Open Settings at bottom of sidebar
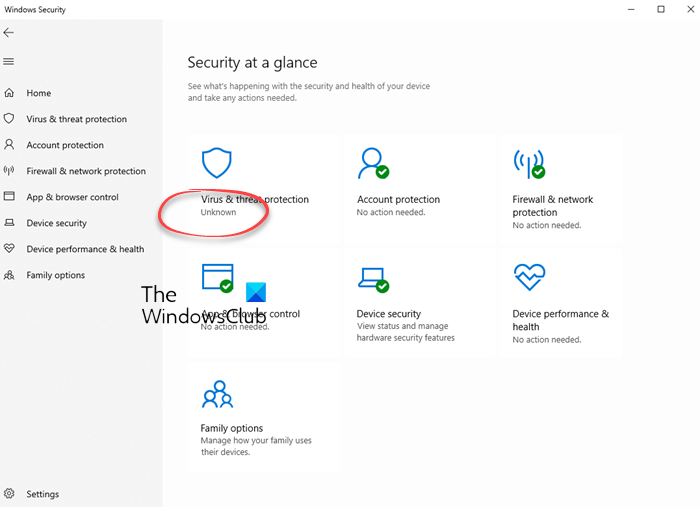The image size is (700, 507). [42, 494]
